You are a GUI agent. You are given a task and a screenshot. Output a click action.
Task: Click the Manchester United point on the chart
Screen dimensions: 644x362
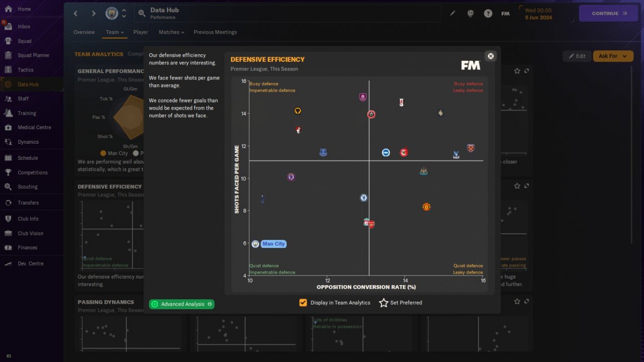[426, 207]
